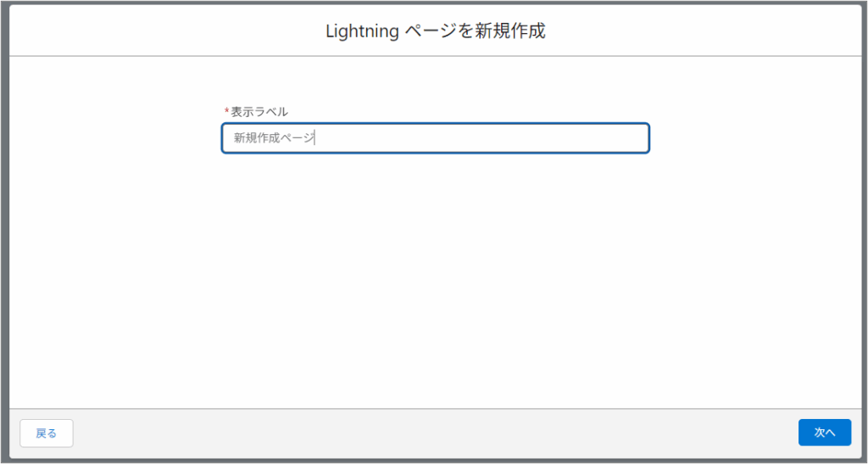Click the 表示ラベル field label
868x464 pixels.
[259, 112]
